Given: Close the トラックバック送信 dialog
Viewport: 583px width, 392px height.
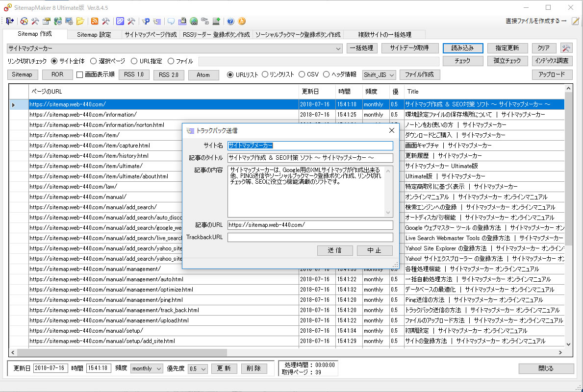Looking at the screenshot, I should pyautogui.click(x=391, y=130).
